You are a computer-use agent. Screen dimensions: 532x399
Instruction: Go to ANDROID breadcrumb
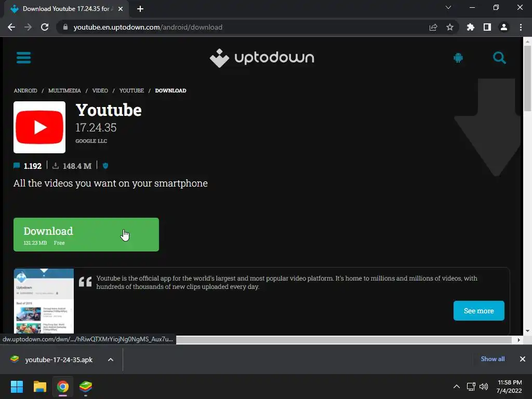click(x=25, y=90)
